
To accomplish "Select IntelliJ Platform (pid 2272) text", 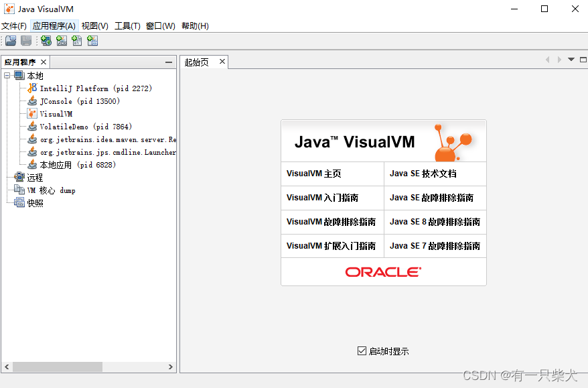I will pyautogui.click(x=96, y=88).
